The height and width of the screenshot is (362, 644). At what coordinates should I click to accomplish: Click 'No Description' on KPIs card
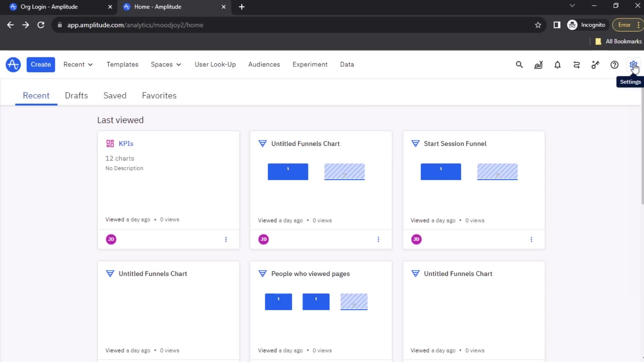[x=124, y=168]
